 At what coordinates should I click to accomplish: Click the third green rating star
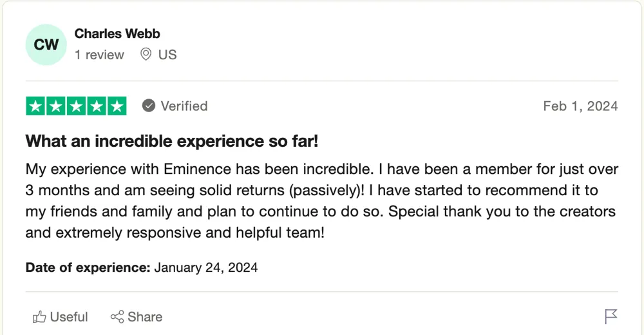(x=76, y=106)
